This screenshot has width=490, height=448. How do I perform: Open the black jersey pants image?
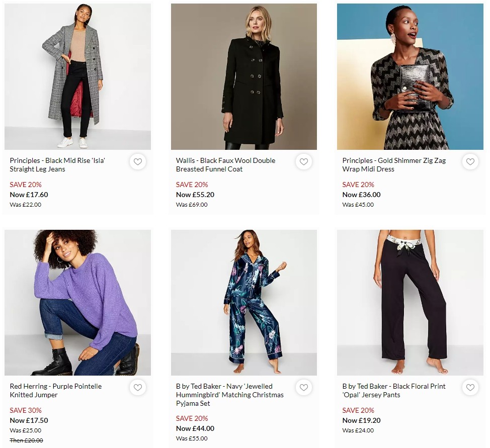click(x=411, y=302)
